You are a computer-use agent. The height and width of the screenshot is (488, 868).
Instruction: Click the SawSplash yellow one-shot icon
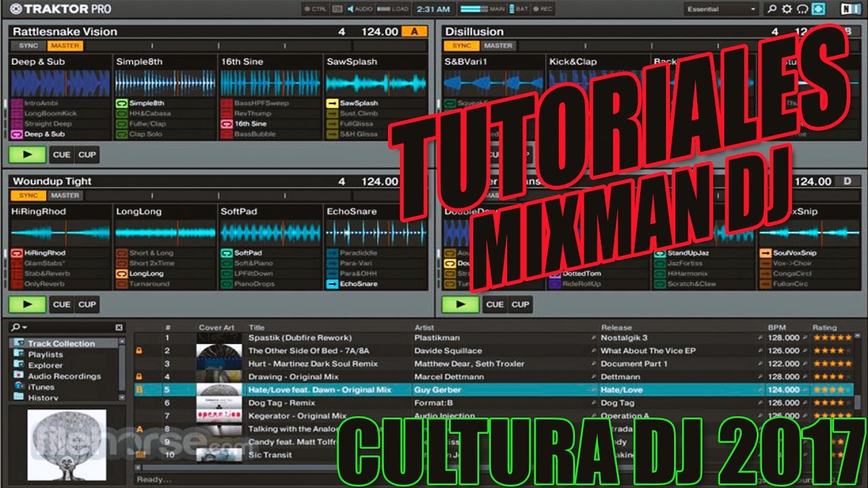click(x=332, y=103)
